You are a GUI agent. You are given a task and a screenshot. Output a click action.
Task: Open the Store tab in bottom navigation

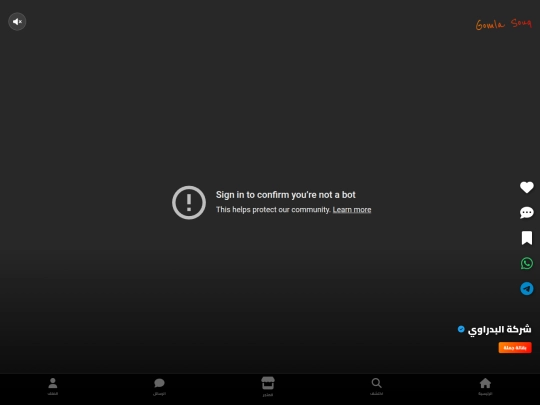[x=268, y=386]
